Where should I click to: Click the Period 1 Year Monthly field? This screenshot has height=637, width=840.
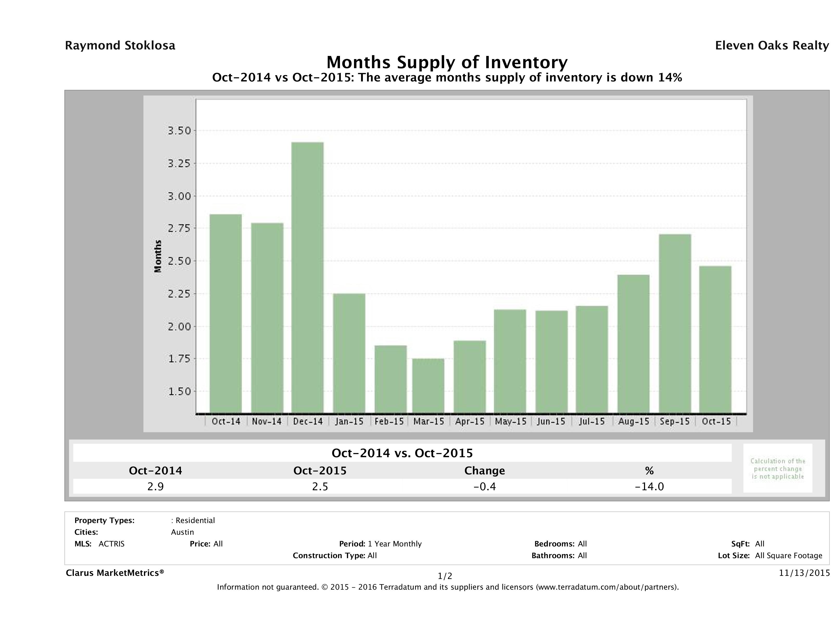click(380, 544)
